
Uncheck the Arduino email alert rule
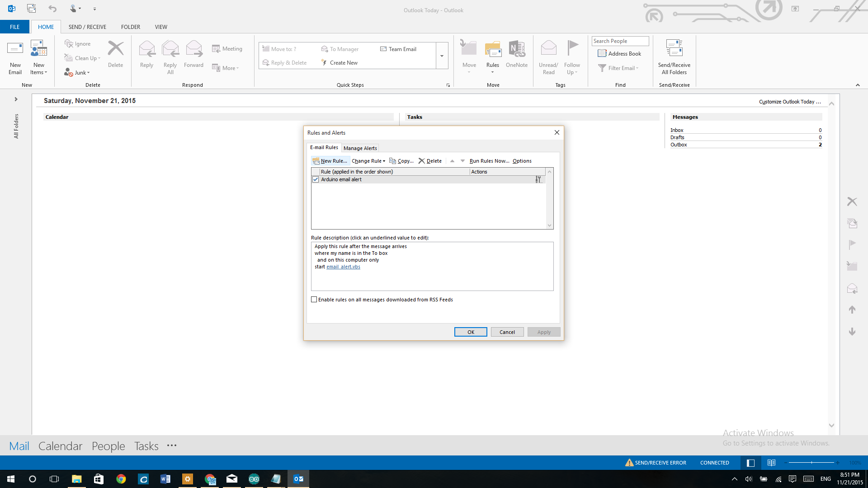(316, 179)
